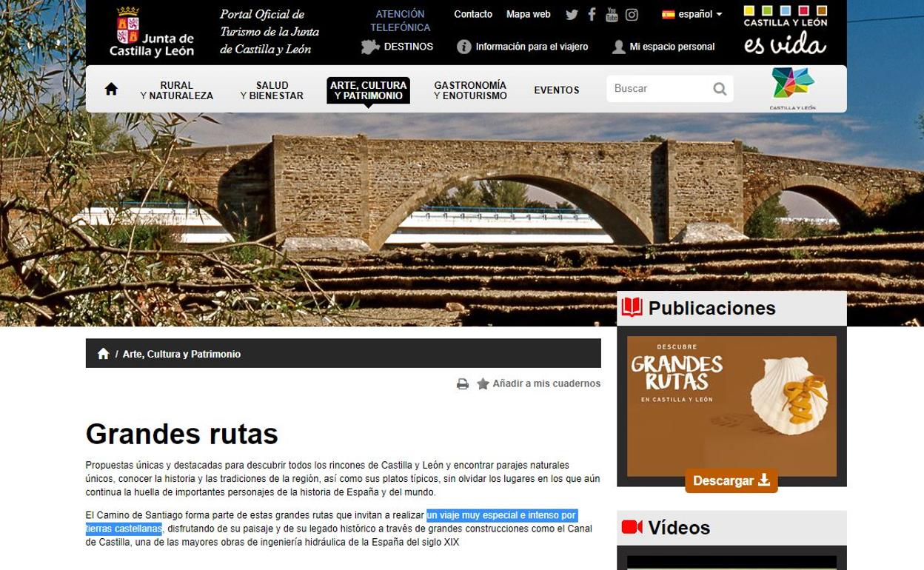
Task: Toggle the star to add to cuadernos
Action: point(483,383)
